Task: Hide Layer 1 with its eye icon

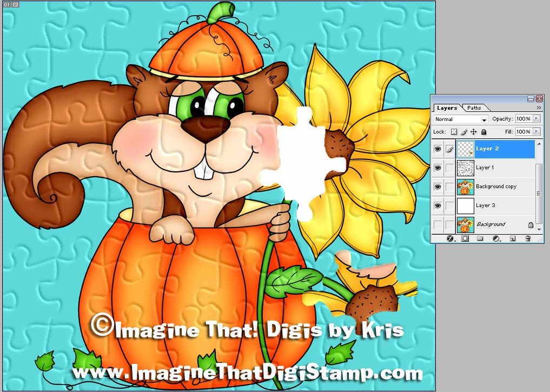Action: [x=438, y=168]
